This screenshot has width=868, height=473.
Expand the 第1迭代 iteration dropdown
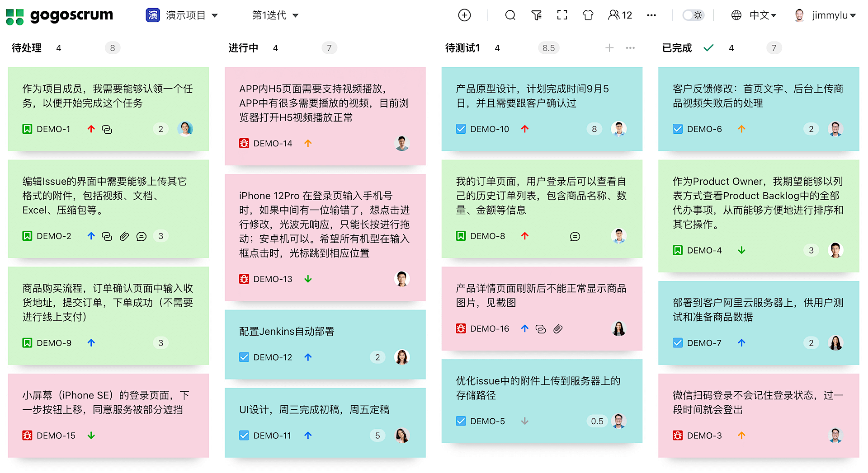point(275,15)
